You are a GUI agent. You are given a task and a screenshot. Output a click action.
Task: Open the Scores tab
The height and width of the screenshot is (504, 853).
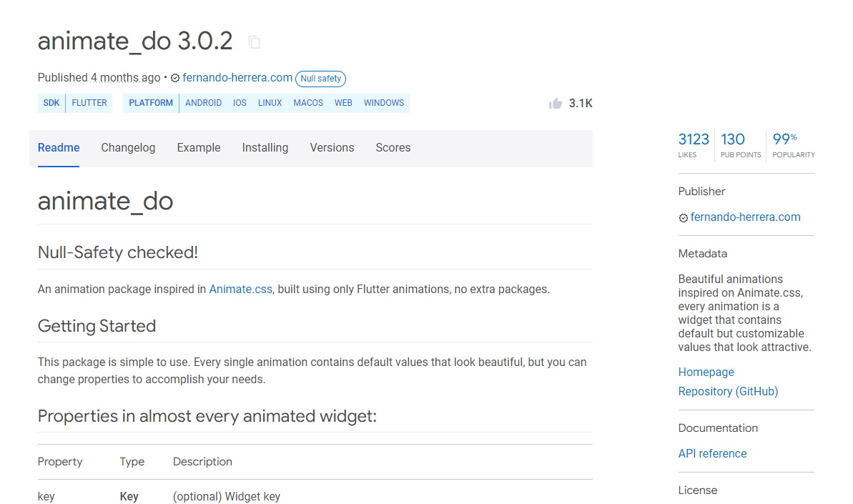(x=393, y=148)
